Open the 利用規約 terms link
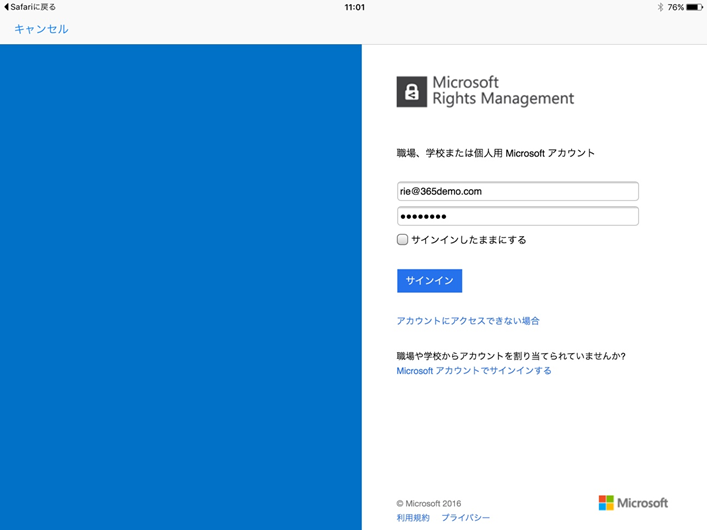This screenshot has width=707, height=530. [413, 517]
